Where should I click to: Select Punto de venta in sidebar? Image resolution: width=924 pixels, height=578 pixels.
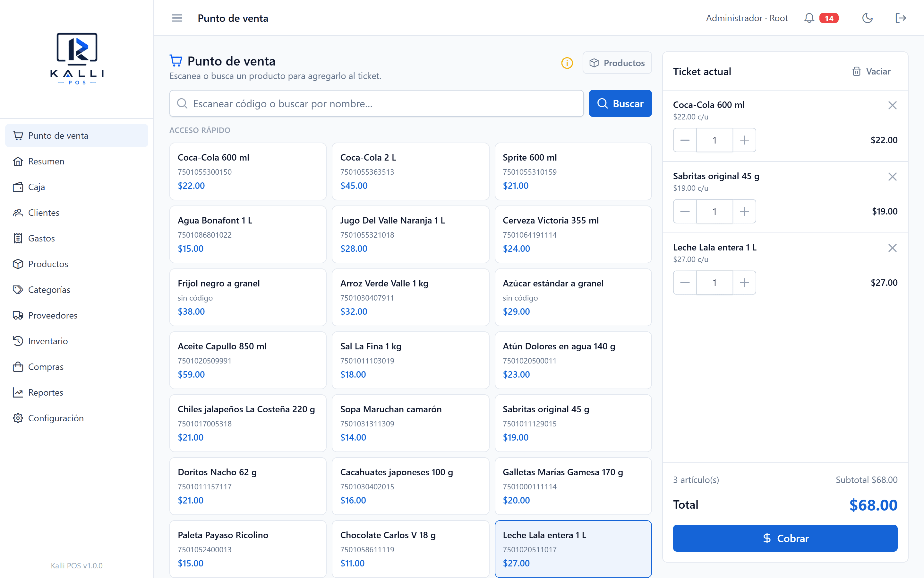[76, 135]
